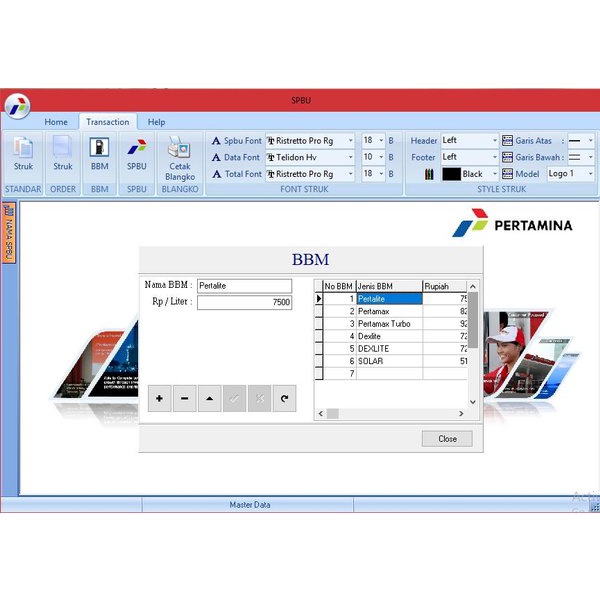The height and width of the screenshot is (600, 600).
Task: Click the cancel edit X button
Action: [259, 398]
